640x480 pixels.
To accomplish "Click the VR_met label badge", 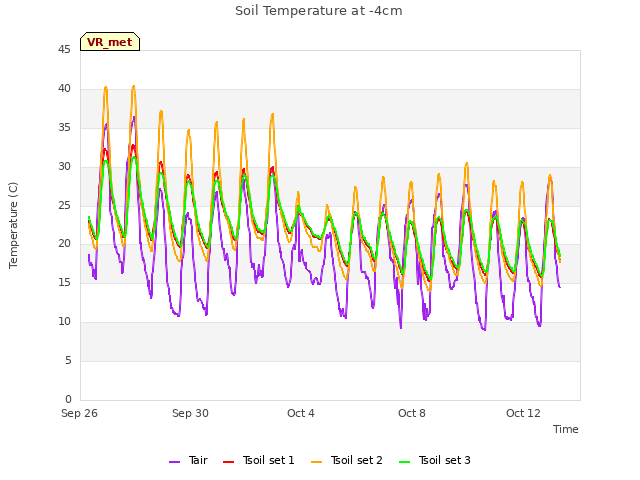I will [110, 42].
